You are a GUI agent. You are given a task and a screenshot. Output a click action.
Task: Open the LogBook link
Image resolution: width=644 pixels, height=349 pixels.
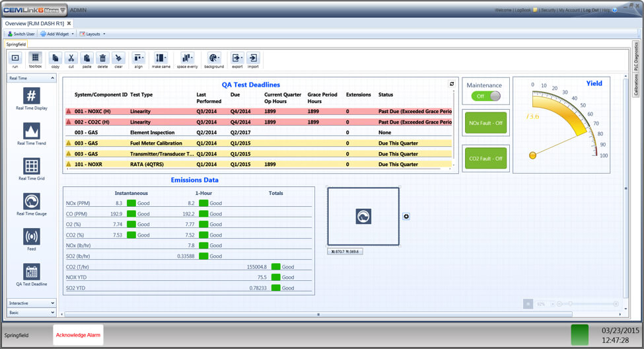tap(523, 10)
